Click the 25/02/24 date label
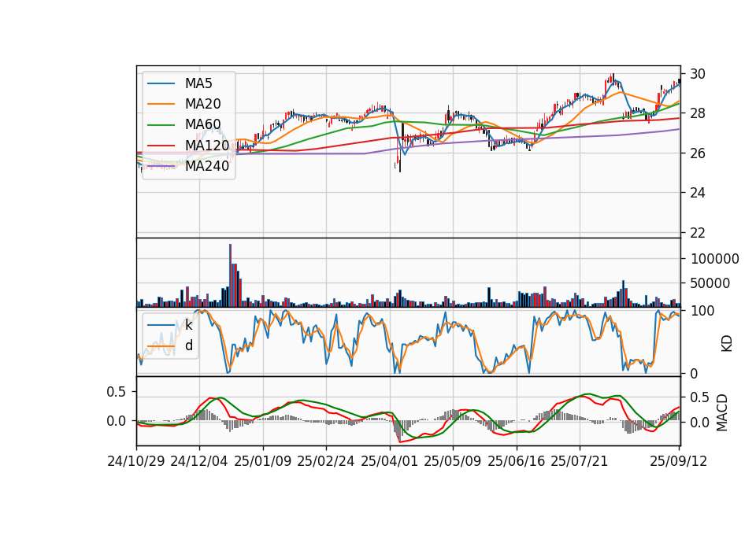Viewport: 756px width, 543px height. pyautogui.click(x=326, y=461)
